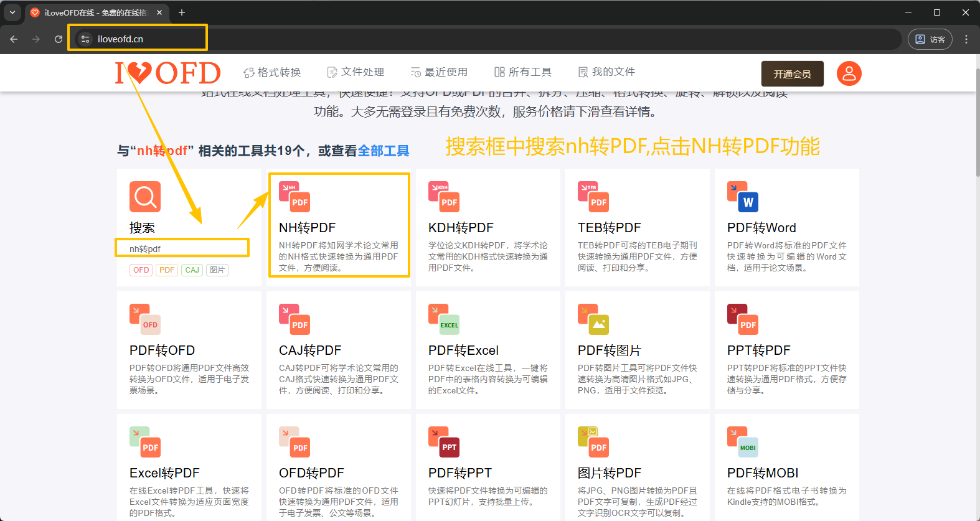Click the PDF转OFD title text
Viewport: 980px width, 521px height.
(x=163, y=350)
